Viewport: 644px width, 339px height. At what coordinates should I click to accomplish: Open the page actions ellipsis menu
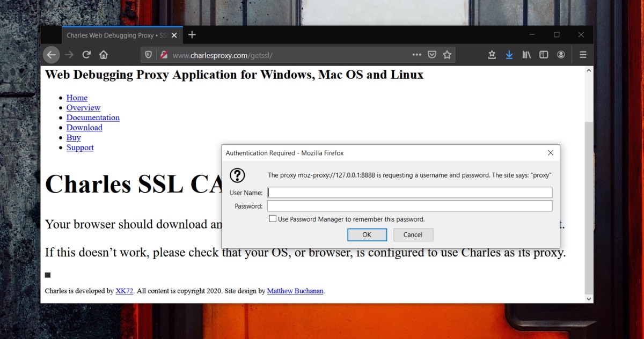click(416, 54)
